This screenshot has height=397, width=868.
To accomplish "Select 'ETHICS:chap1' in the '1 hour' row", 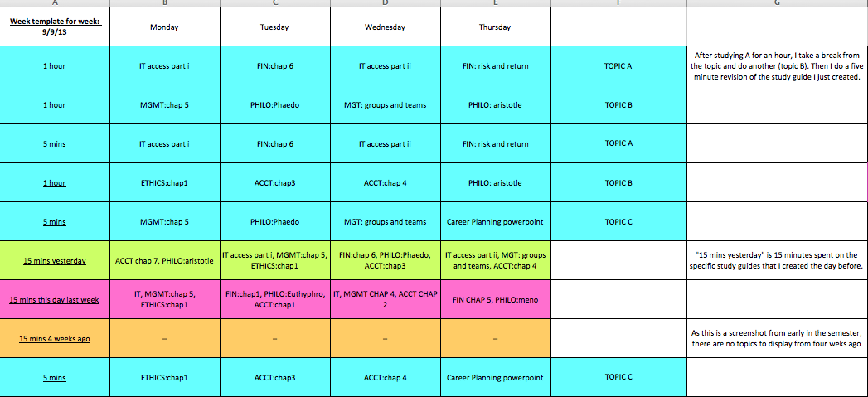I will coord(164,182).
